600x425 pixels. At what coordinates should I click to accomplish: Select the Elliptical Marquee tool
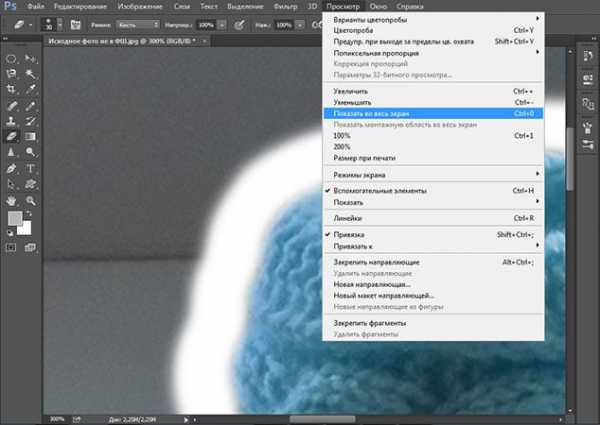tap(11, 59)
